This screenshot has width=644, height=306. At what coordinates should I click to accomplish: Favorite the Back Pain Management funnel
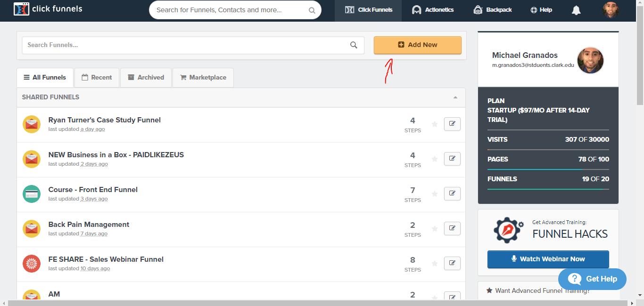point(435,229)
